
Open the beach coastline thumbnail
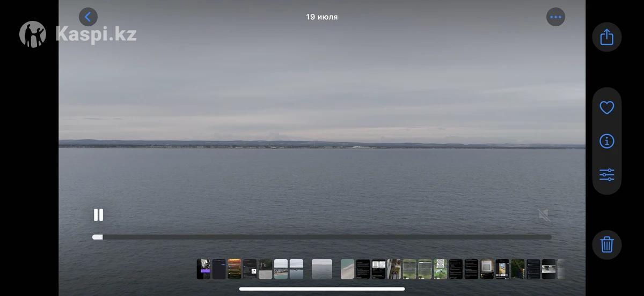(281, 269)
